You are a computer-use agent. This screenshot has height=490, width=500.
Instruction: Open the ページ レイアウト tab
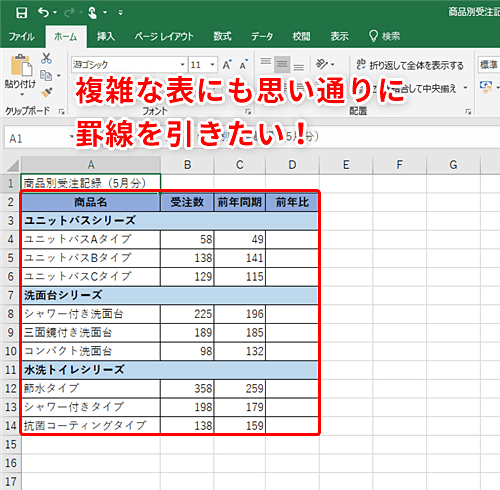(x=164, y=36)
